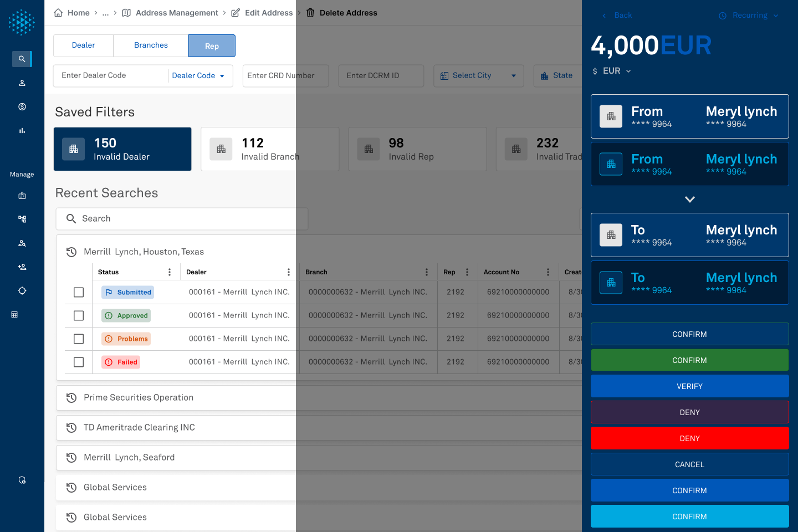Click the red DENY button

click(x=689, y=438)
